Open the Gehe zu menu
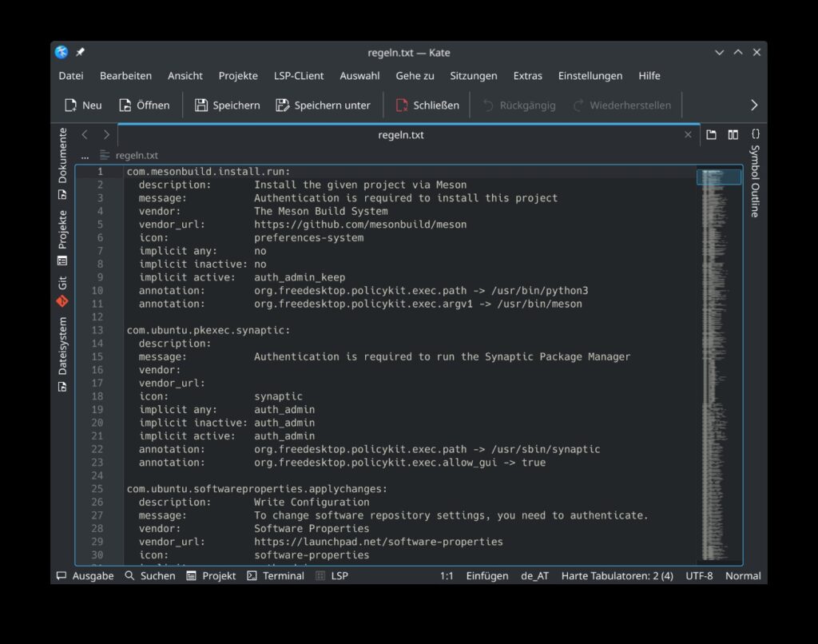This screenshot has height=644, width=818. point(415,76)
